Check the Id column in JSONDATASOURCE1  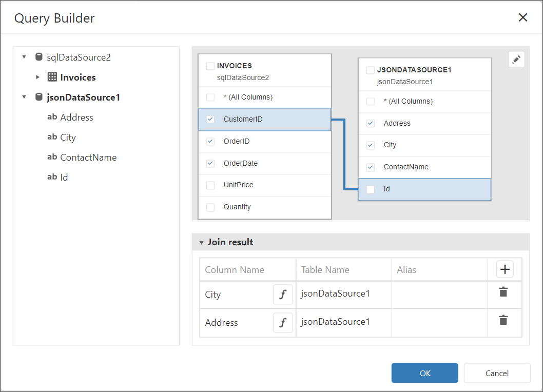tap(371, 189)
